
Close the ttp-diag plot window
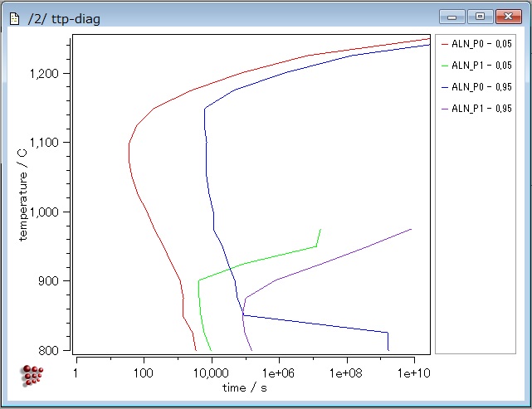click(x=506, y=17)
